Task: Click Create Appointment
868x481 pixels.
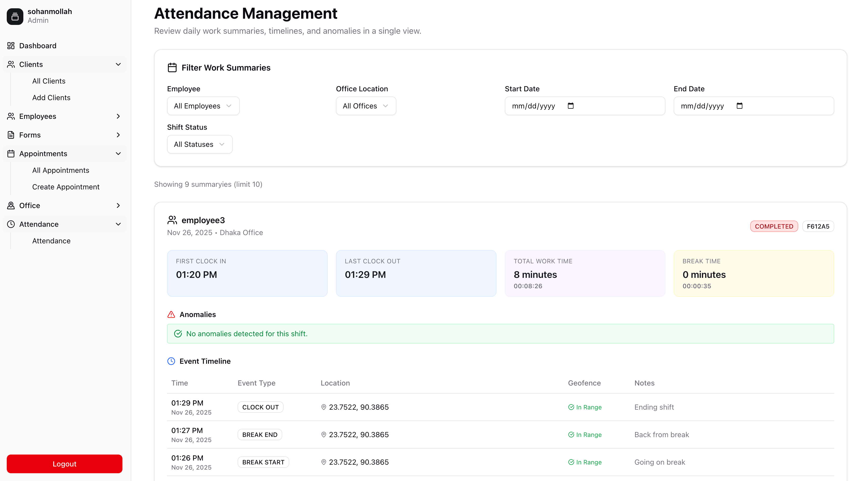Action: (x=66, y=186)
